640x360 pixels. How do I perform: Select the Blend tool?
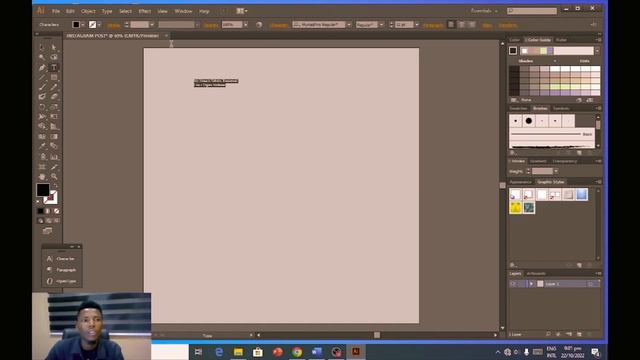click(x=54, y=147)
